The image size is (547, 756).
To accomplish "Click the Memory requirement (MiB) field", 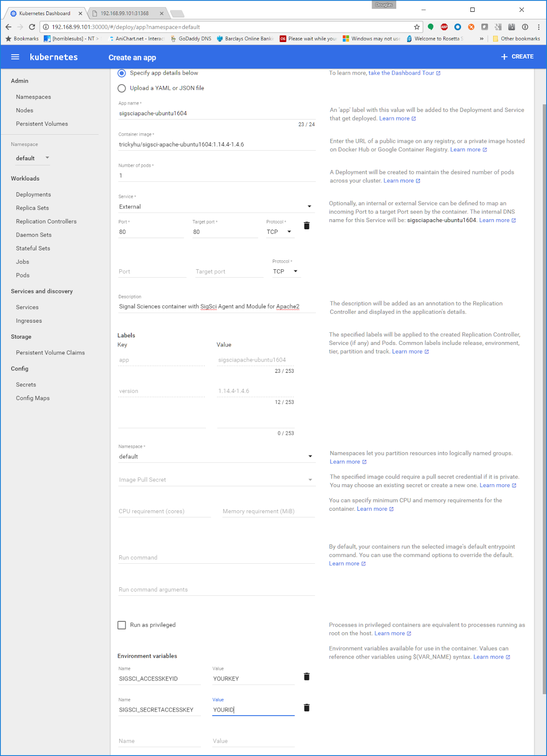I will pos(269,511).
